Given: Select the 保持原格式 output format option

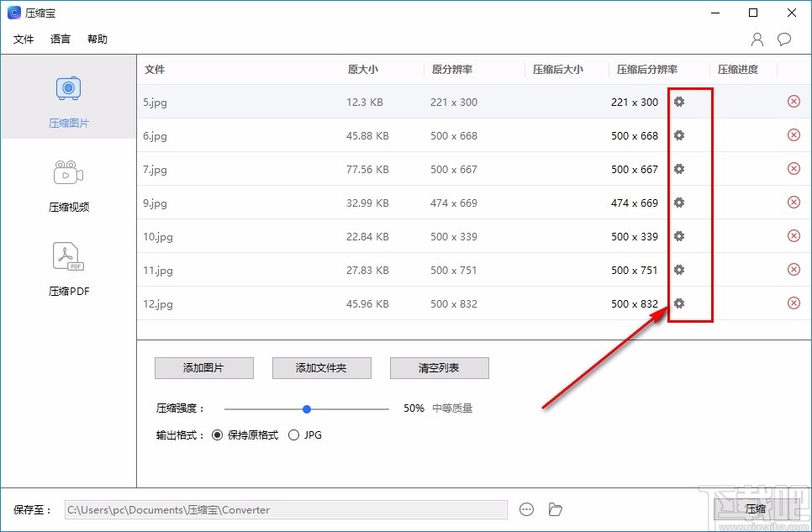Looking at the screenshot, I should point(218,435).
